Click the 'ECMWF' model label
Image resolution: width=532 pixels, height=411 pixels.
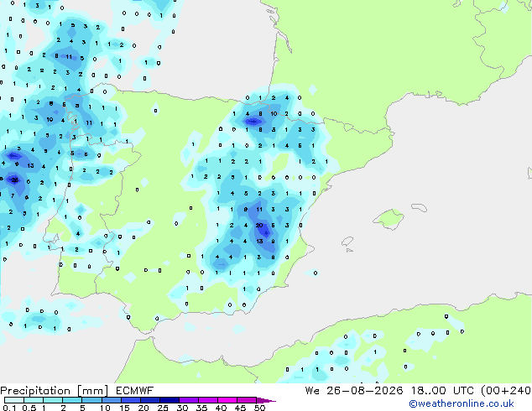click(x=135, y=391)
